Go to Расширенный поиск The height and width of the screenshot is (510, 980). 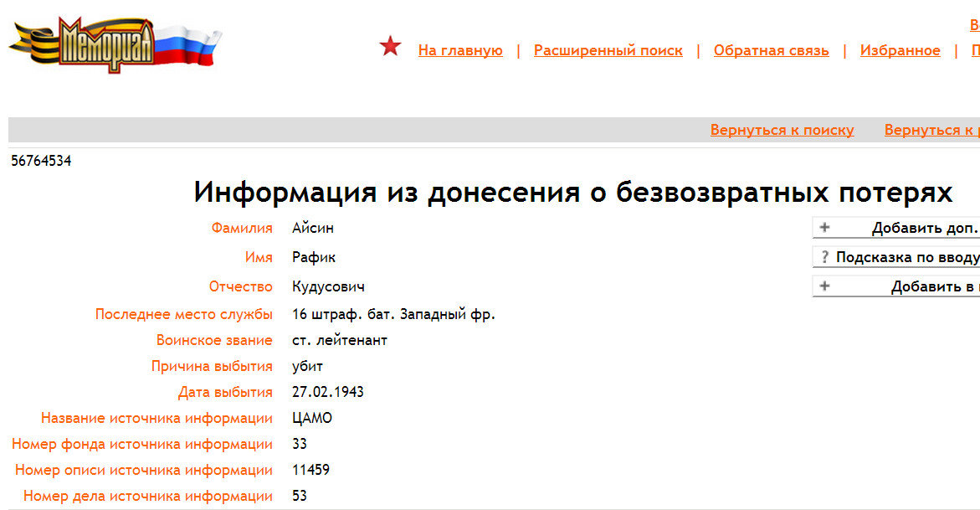608,50
